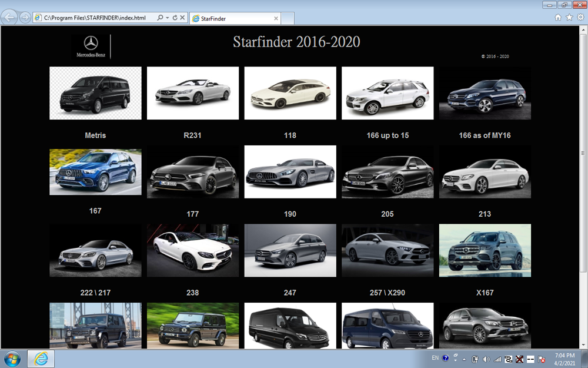This screenshot has width=588, height=368.
Task: Click the 205 model label
Action: click(387, 214)
